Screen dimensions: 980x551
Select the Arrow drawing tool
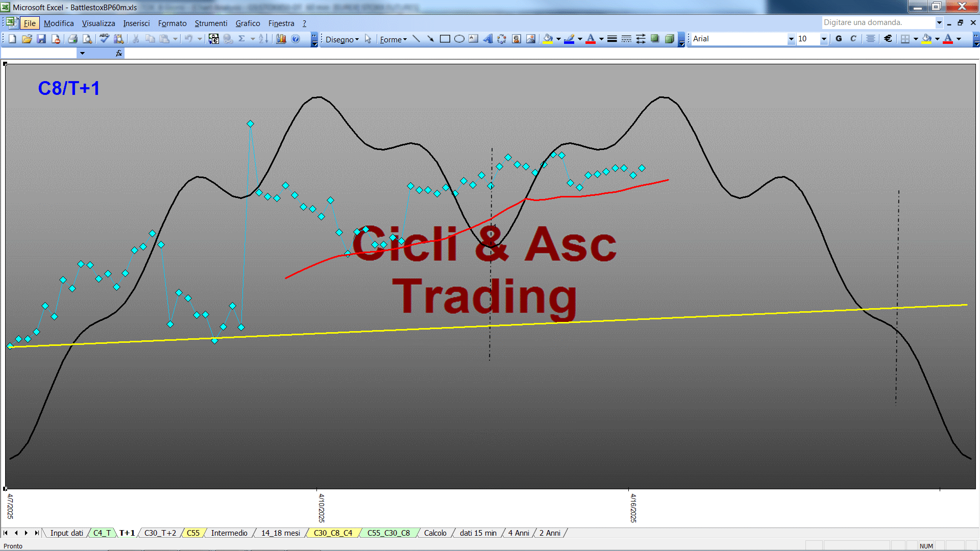pyautogui.click(x=430, y=39)
